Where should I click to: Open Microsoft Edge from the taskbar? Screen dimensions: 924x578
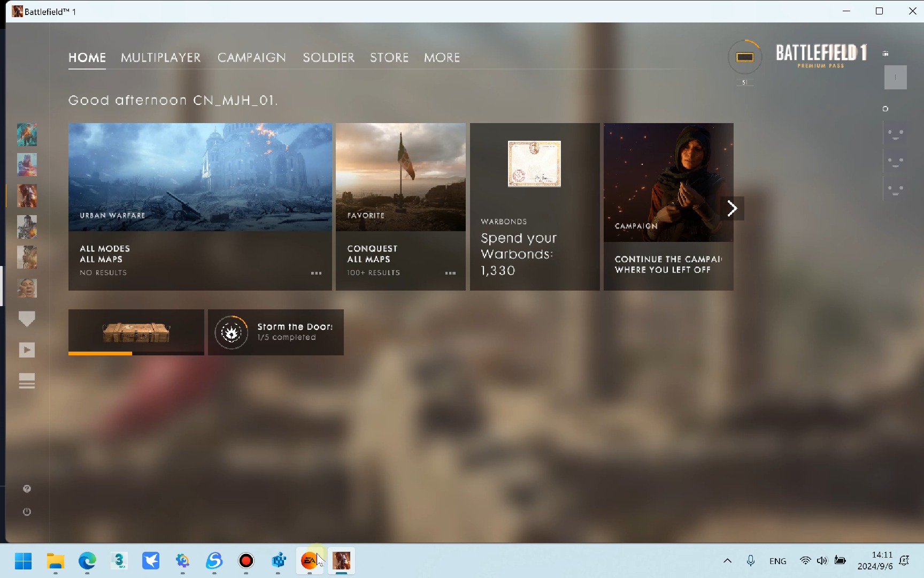click(x=87, y=561)
